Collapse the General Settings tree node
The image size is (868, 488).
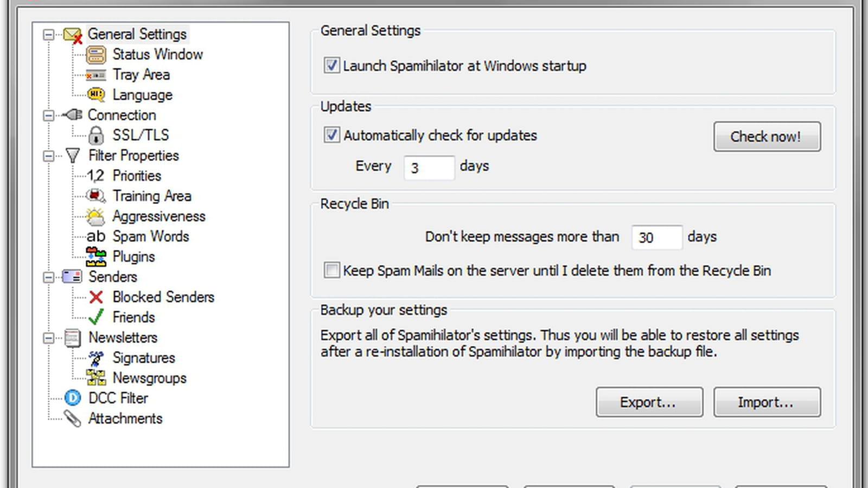(49, 35)
